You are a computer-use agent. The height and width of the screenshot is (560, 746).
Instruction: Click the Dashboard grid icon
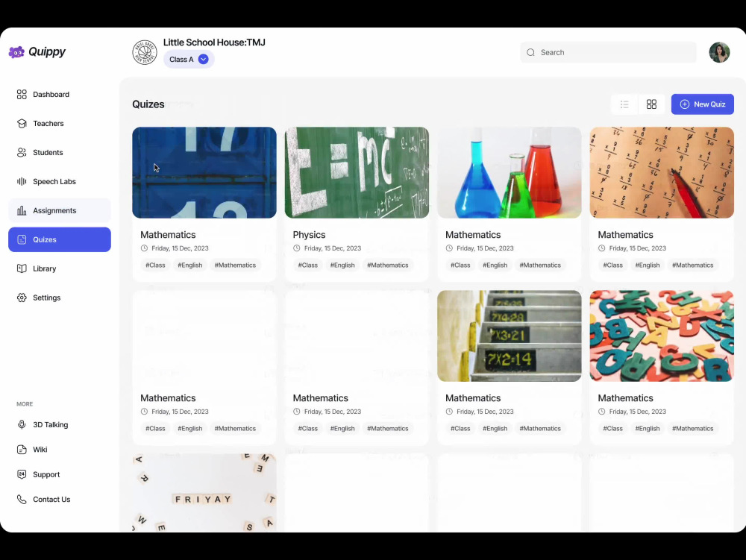tap(22, 95)
